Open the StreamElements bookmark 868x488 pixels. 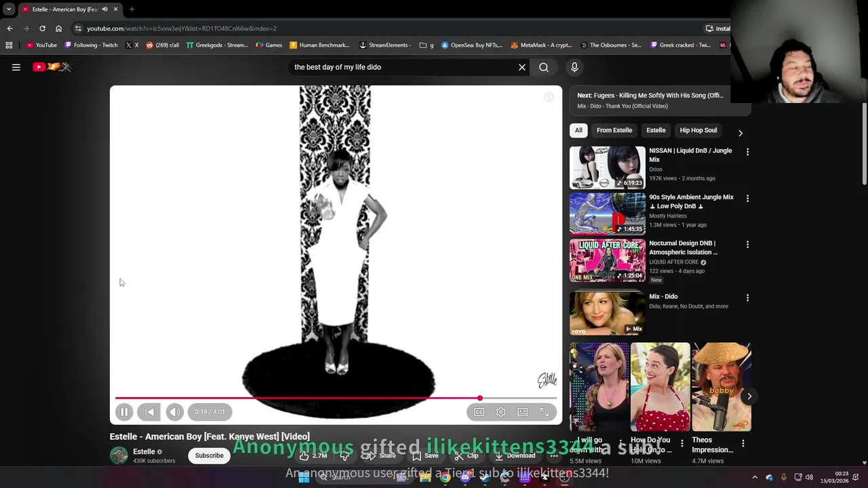click(384, 45)
